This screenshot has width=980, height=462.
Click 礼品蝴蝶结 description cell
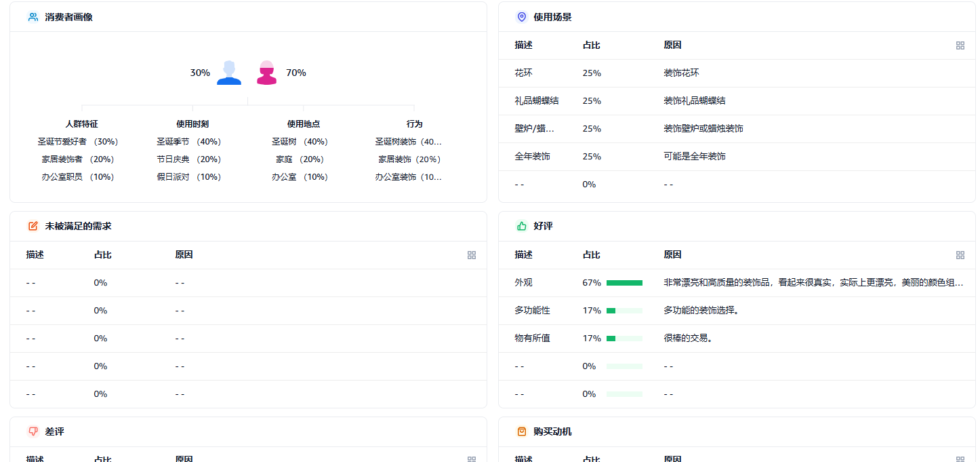click(x=537, y=101)
